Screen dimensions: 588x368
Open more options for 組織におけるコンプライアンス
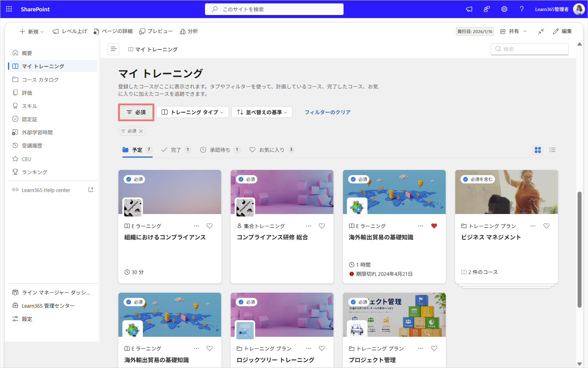pyautogui.click(x=196, y=226)
